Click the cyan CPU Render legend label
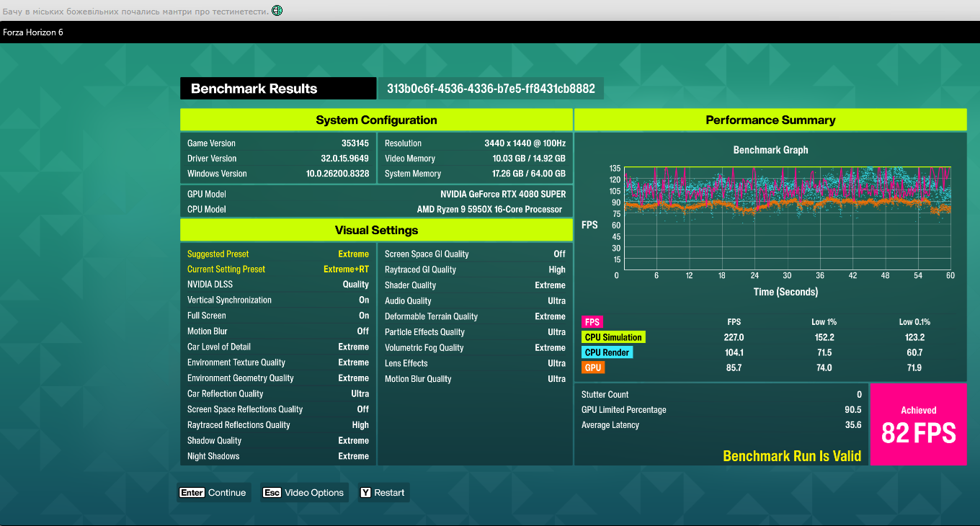 [607, 352]
